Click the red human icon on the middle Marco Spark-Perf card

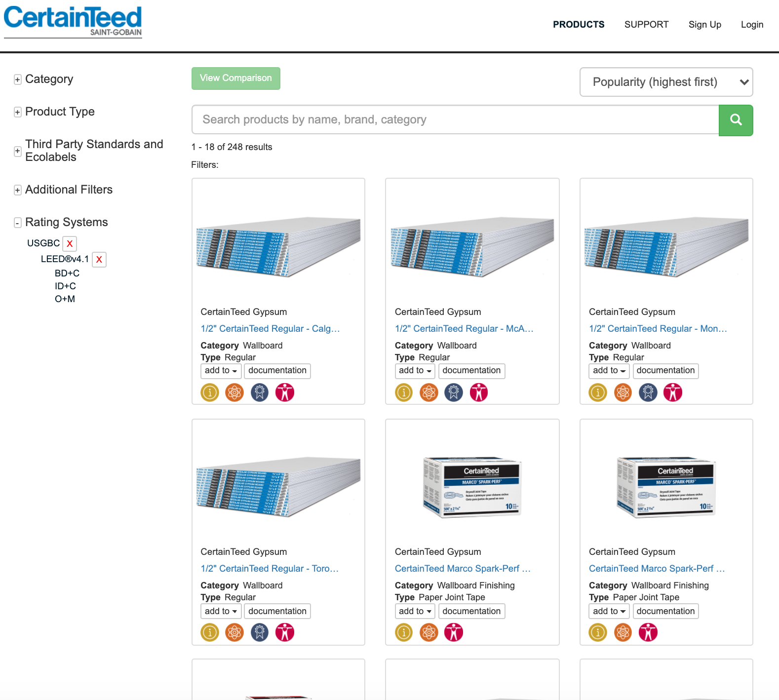[x=454, y=632]
